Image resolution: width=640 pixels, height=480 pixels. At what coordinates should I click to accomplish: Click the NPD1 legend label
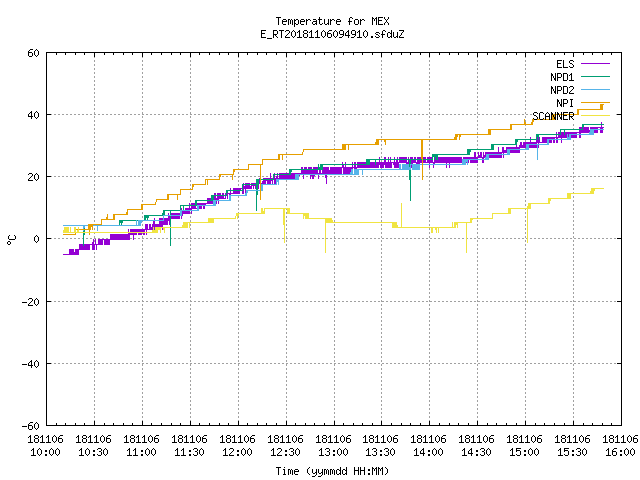(562, 77)
